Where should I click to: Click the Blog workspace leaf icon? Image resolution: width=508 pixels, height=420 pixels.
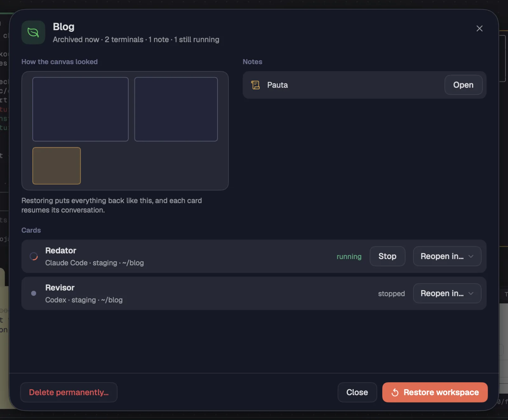point(33,32)
